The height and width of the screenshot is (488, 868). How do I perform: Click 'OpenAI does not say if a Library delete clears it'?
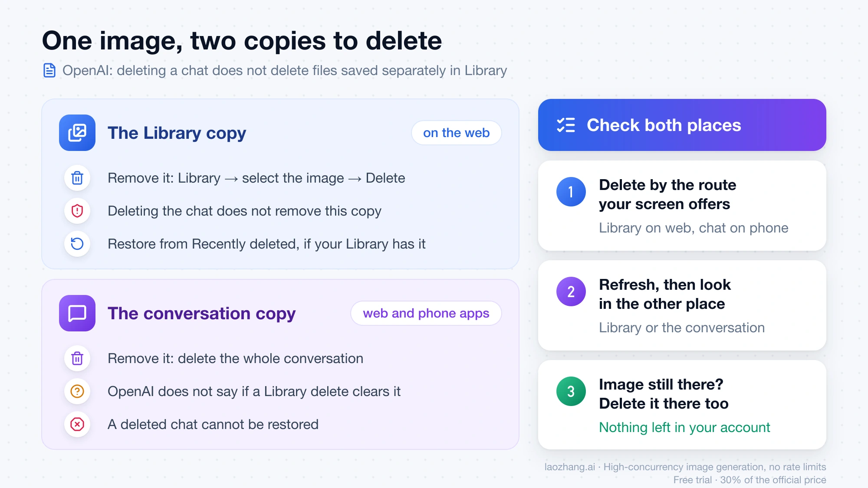pos(254,391)
